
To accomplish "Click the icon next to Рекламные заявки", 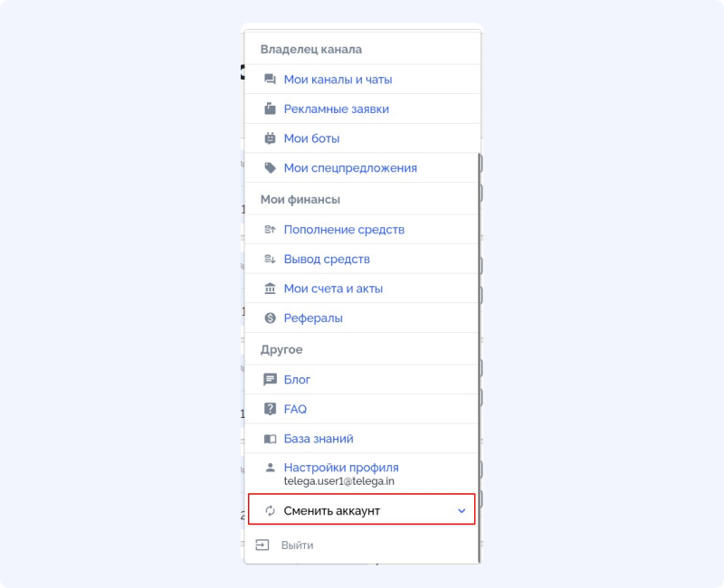I will tap(270, 109).
